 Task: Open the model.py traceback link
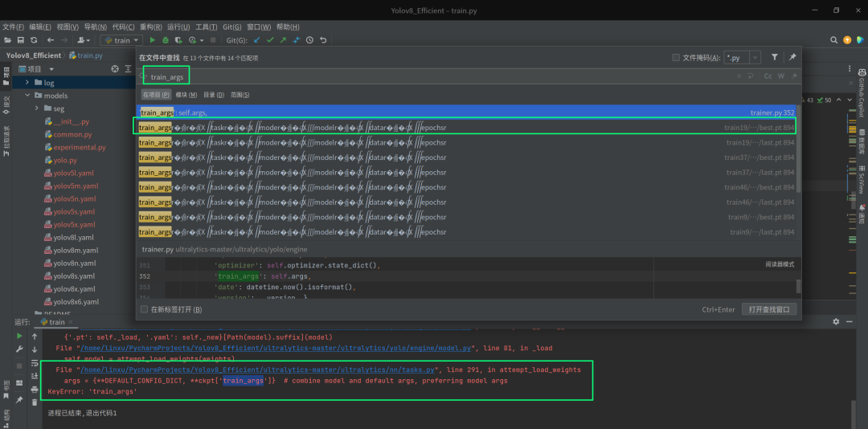pos(275,348)
